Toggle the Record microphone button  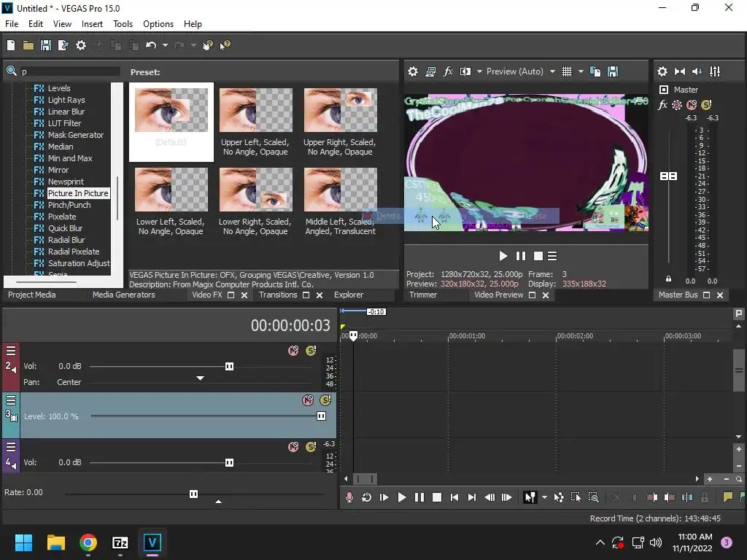click(x=349, y=497)
